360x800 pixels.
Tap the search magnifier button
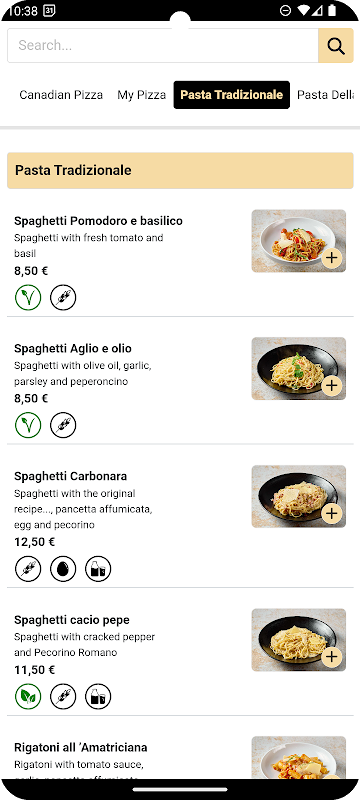coord(336,46)
